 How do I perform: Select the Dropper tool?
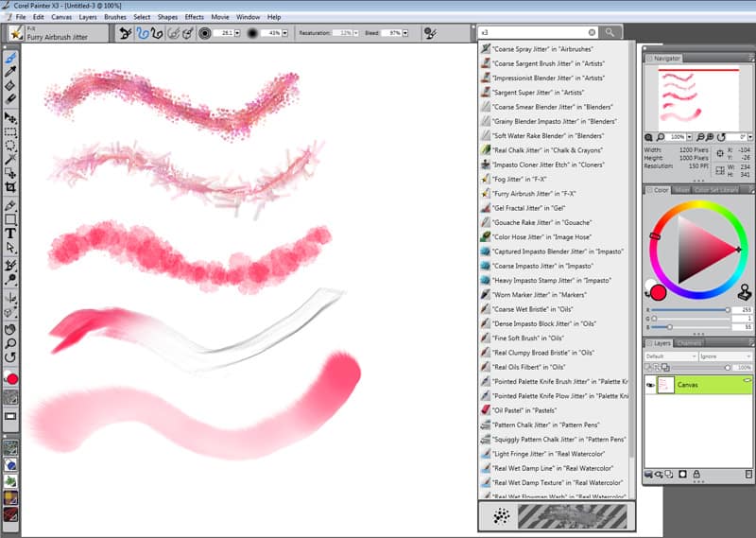tap(10, 72)
